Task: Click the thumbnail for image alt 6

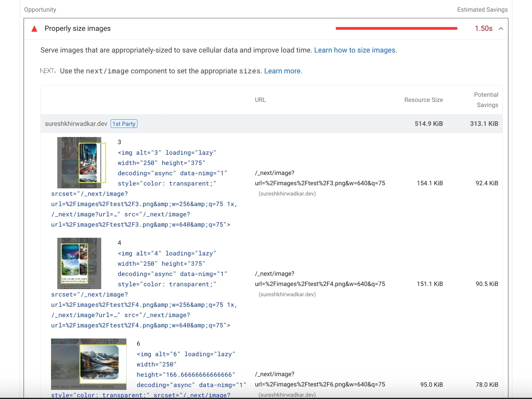Action: click(x=88, y=364)
